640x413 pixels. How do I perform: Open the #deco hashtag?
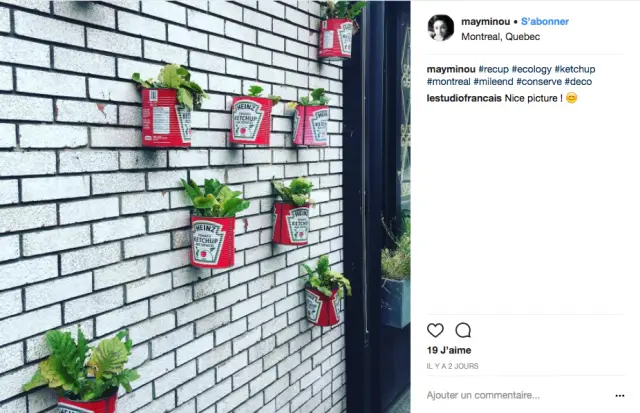578,82
